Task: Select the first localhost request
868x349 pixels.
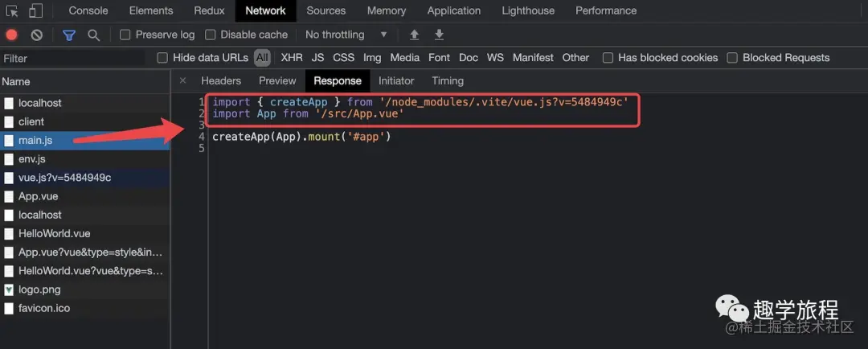Action: 84,103
